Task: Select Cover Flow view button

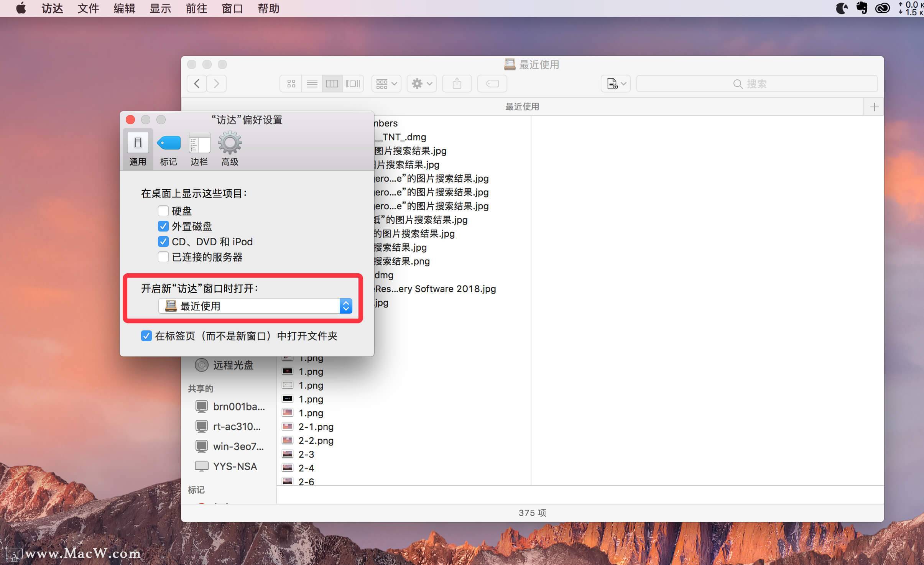Action: 353,84
